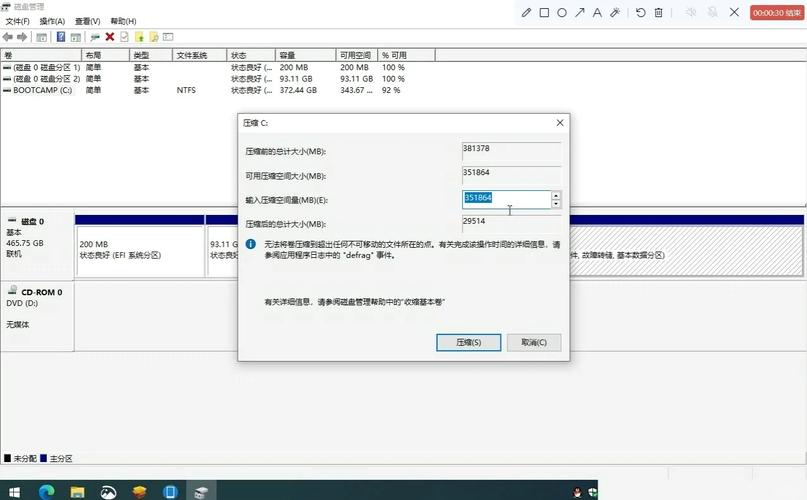Image resolution: width=807 pixels, height=500 pixels.
Task: Click the 磁盘 0 disk label panel
Action: coord(38,245)
